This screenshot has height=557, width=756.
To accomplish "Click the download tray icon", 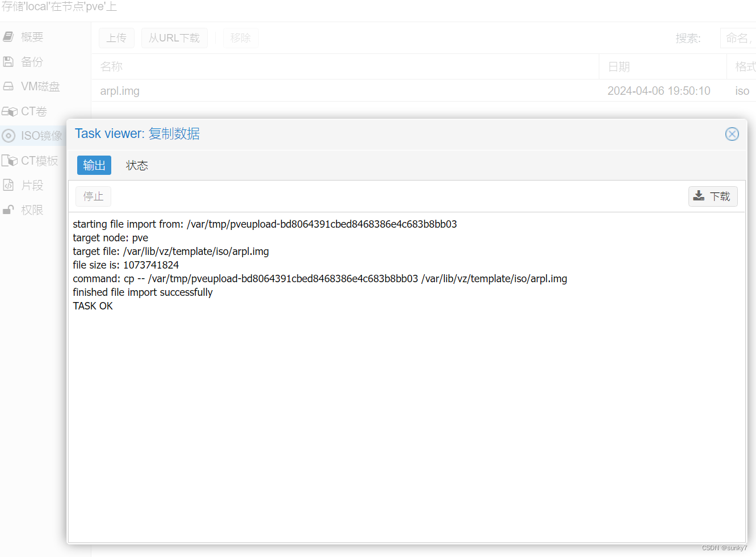I will (x=699, y=196).
